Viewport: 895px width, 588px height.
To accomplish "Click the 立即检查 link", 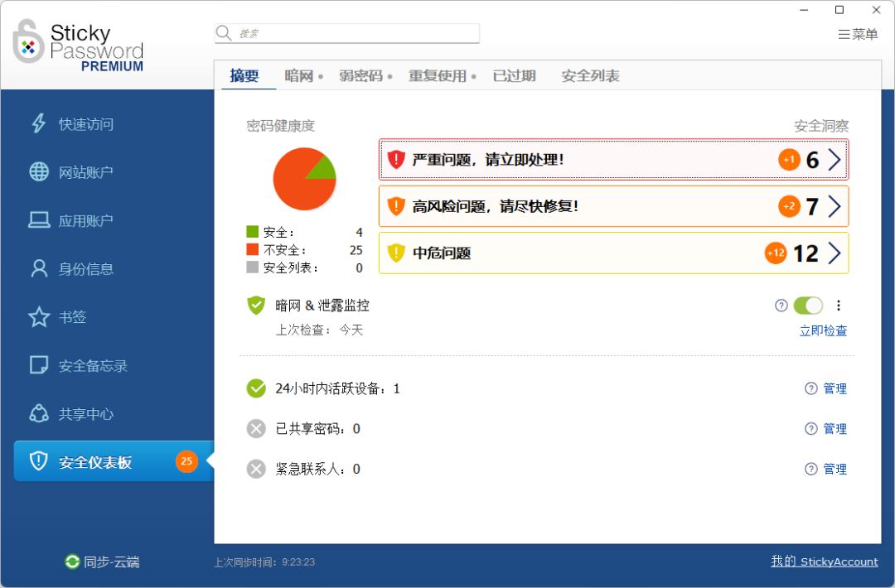I will point(823,330).
